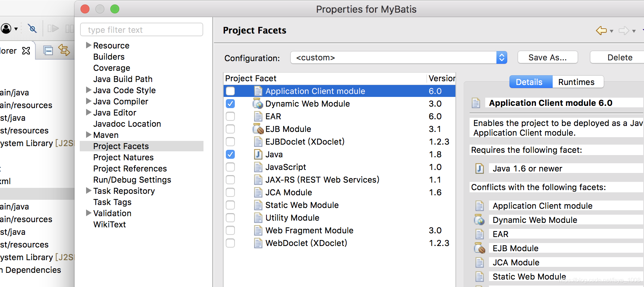Select Java Build Path in the tree
The width and height of the screenshot is (644, 287).
tap(123, 79)
